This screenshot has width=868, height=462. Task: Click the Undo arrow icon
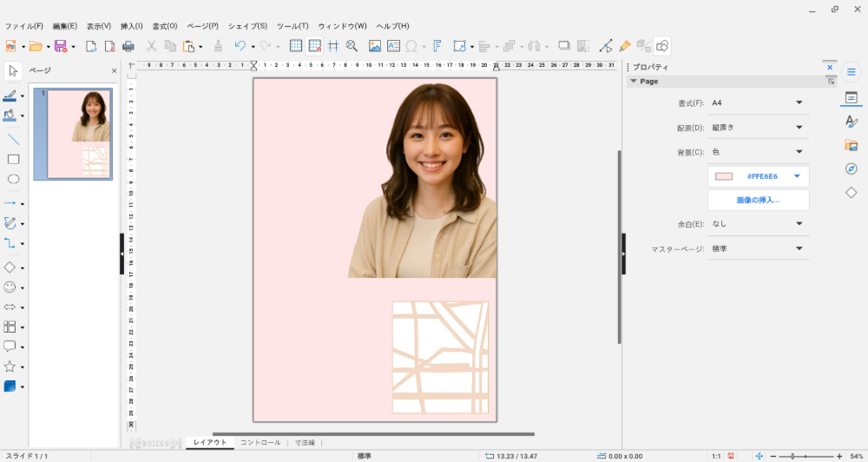[240, 46]
